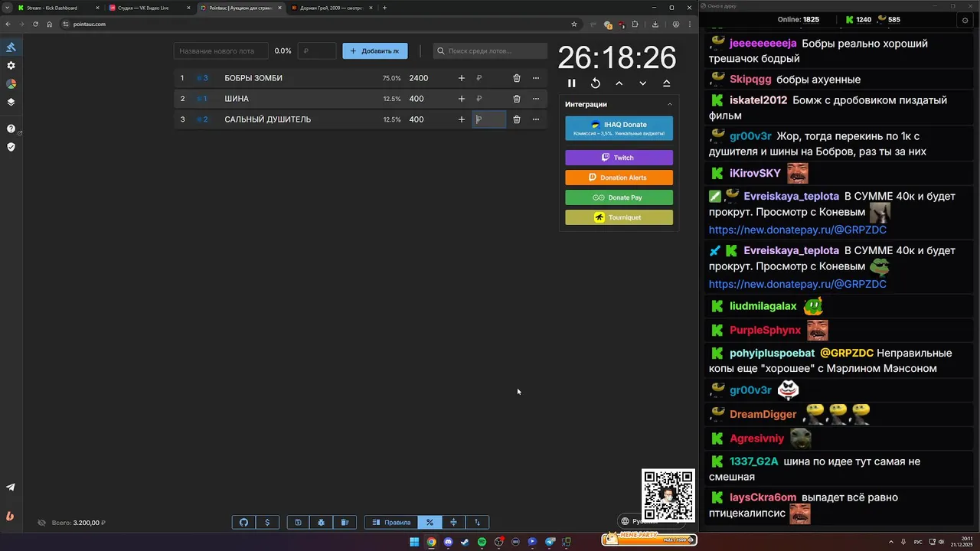This screenshot has width=980, height=551.
Task: Open Windows Start menu
Action: point(414,542)
